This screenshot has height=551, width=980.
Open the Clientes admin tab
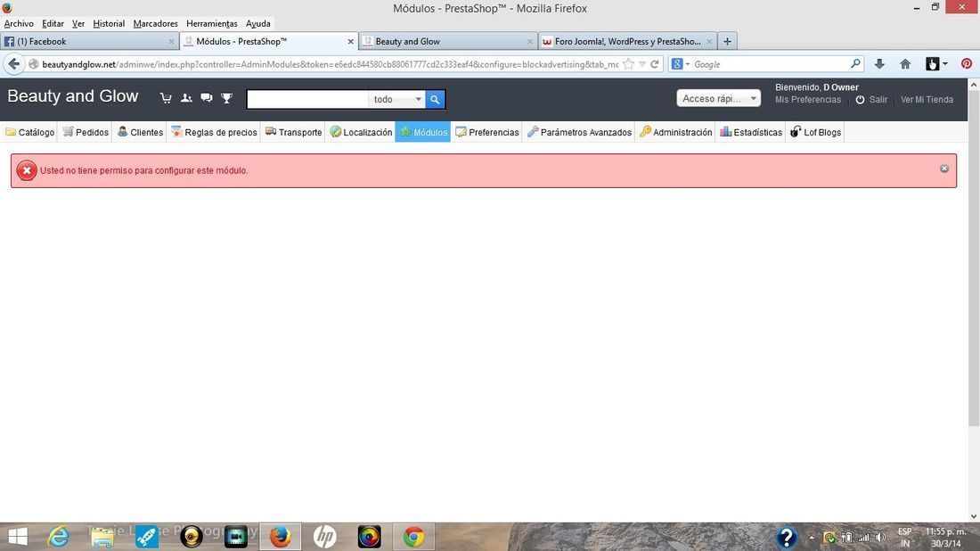tap(139, 132)
